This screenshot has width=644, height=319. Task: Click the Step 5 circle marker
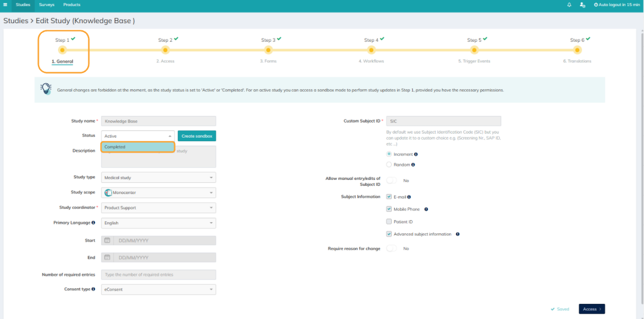[x=474, y=50]
